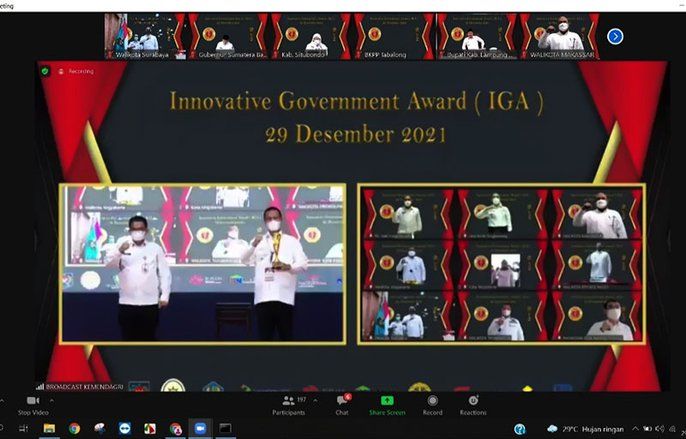This screenshot has height=439, width=686.
Task: Open Google Chrome from the taskbar
Action: [74, 428]
